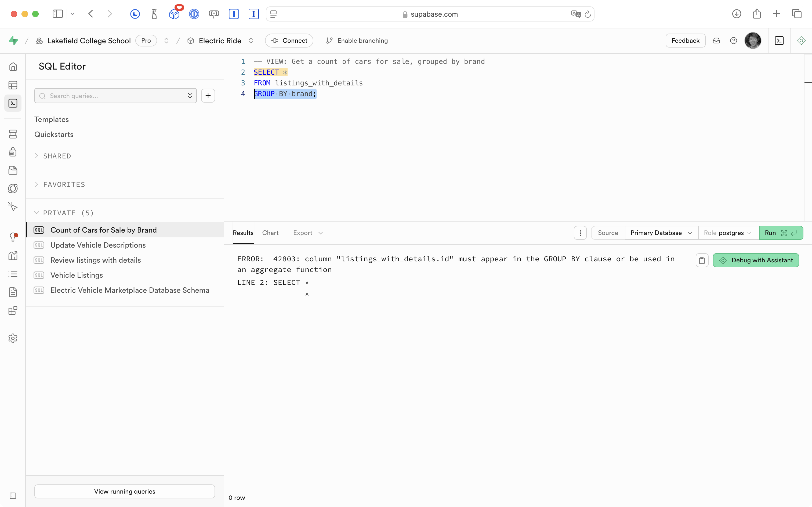812x507 pixels.
Task: Toggle the sidebar collapse icon at bottom-left
Action: [x=13, y=496]
